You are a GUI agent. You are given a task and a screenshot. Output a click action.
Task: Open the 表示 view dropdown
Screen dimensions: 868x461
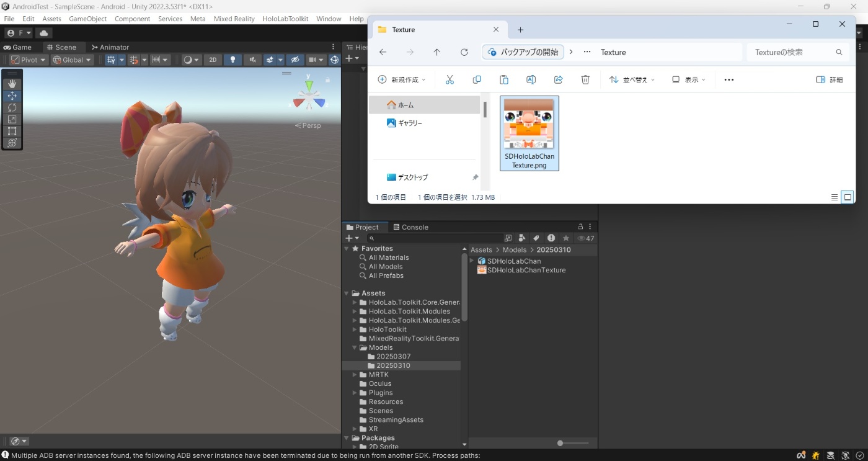point(689,79)
